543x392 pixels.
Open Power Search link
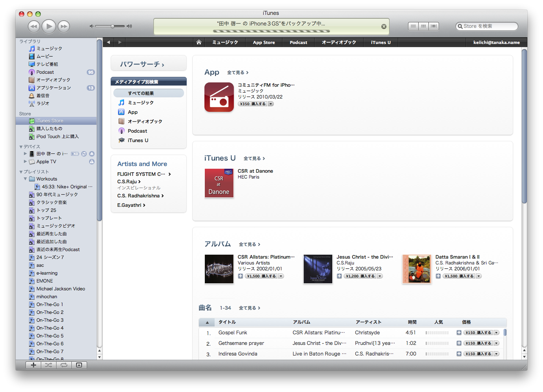pyautogui.click(x=142, y=64)
